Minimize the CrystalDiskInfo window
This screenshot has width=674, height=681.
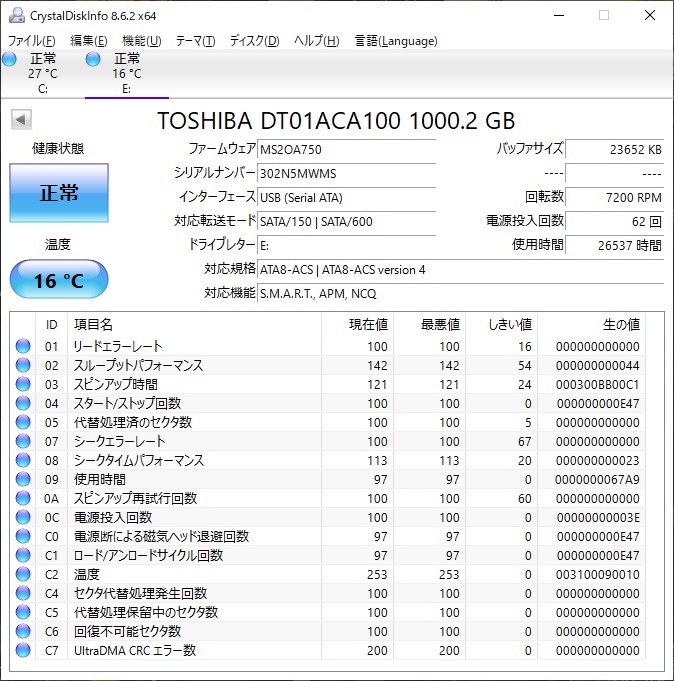[x=559, y=16]
